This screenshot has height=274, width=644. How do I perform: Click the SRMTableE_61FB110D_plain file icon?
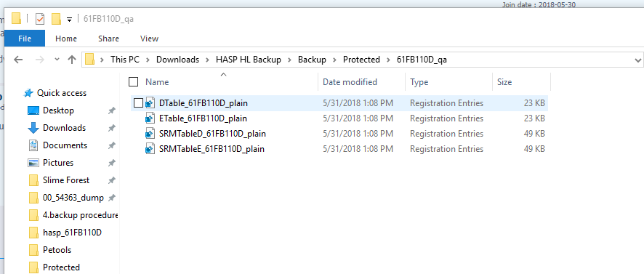coord(150,149)
